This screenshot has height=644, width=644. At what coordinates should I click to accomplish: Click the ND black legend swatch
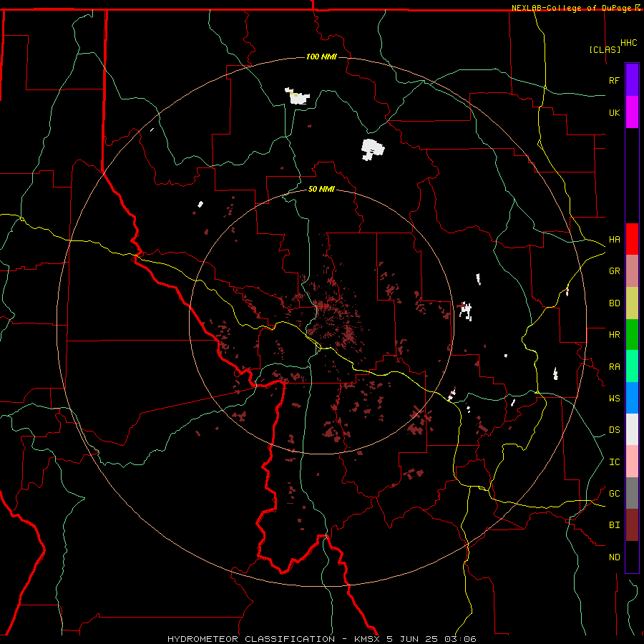pyautogui.click(x=632, y=557)
